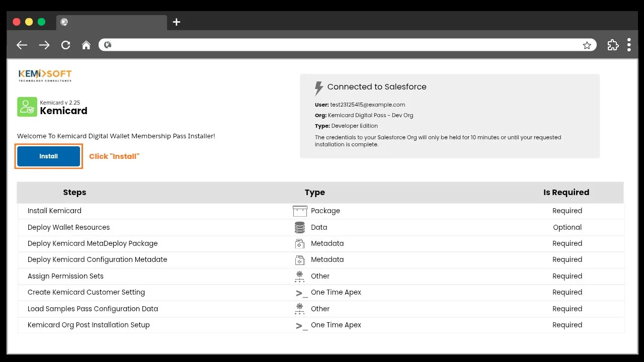The image size is (644, 362).
Task: Click the Other icon in Assign Permission Sets row
Action: click(x=300, y=276)
